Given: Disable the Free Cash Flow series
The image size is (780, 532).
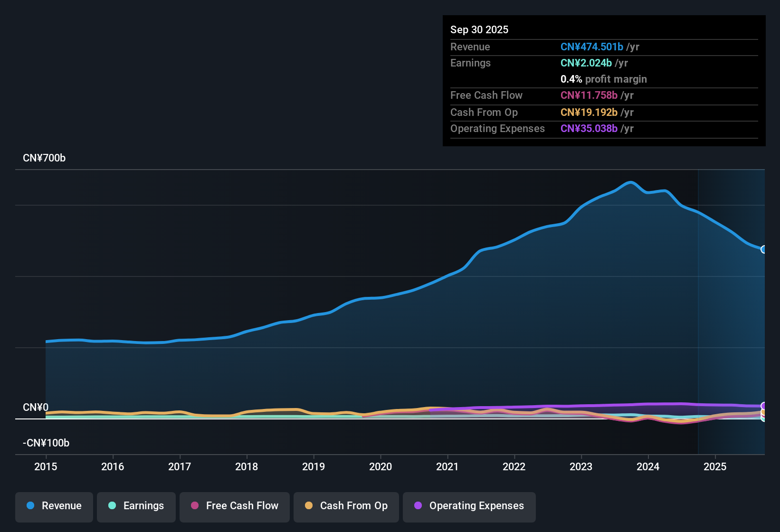Looking at the screenshot, I should (234, 506).
